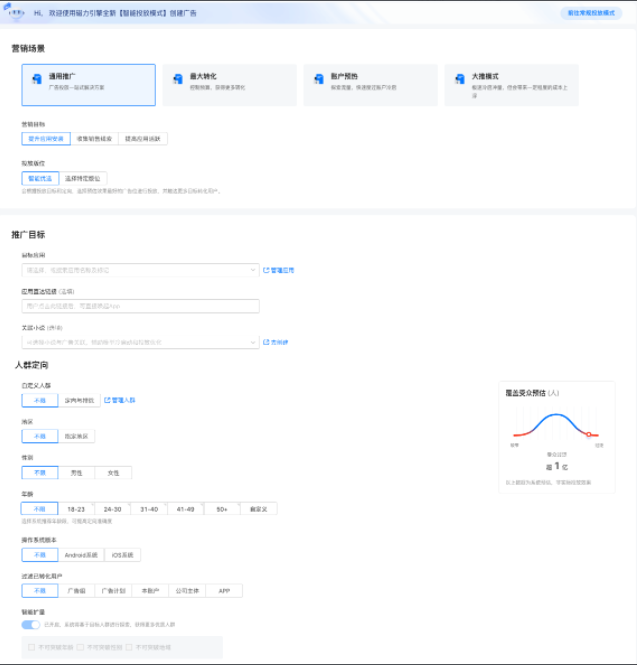Select the 收集销售线索 marketing goal

[95, 139]
